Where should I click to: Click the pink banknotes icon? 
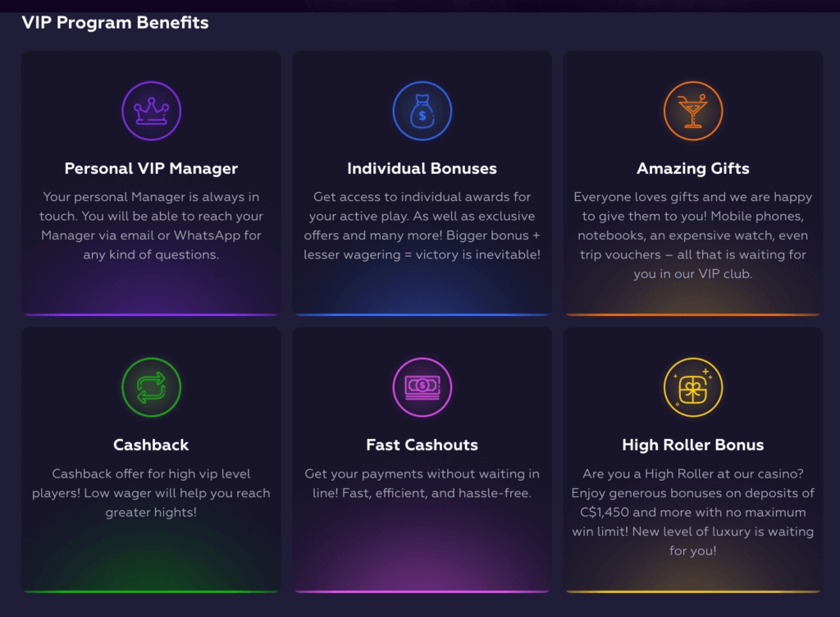click(x=422, y=387)
